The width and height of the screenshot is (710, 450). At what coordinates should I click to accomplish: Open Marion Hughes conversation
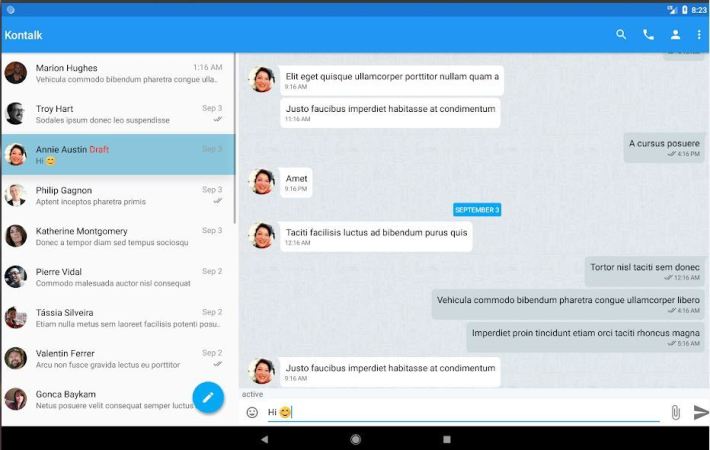click(x=118, y=73)
